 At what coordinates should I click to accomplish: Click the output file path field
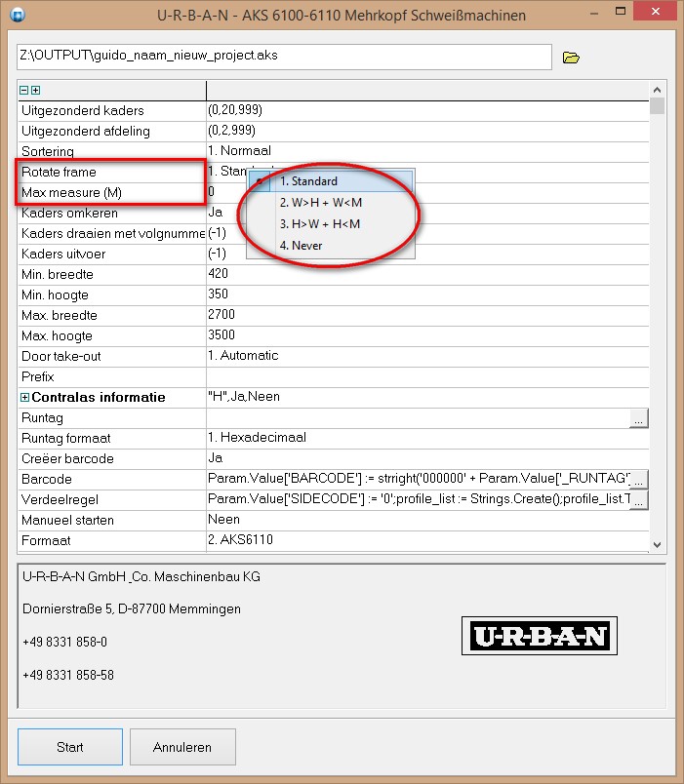(284, 57)
